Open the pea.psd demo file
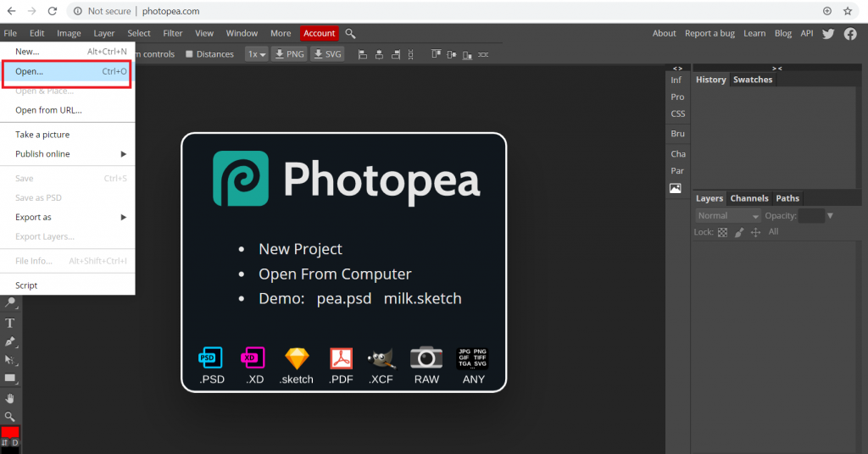Image resolution: width=868 pixels, height=454 pixels. [344, 299]
